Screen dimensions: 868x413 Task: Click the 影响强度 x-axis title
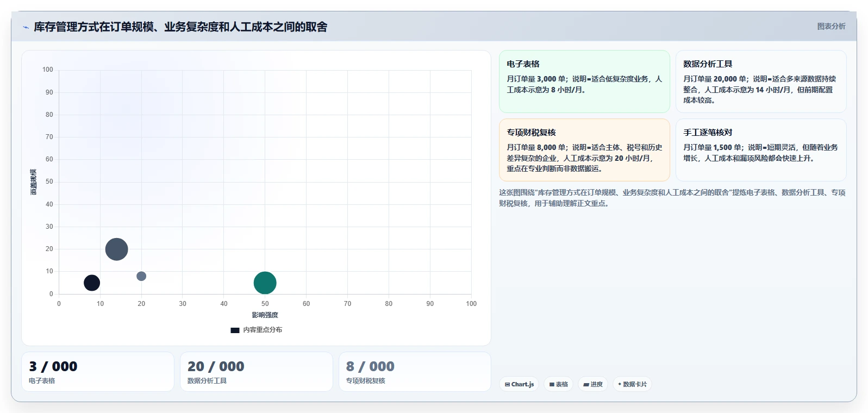(265, 315)
